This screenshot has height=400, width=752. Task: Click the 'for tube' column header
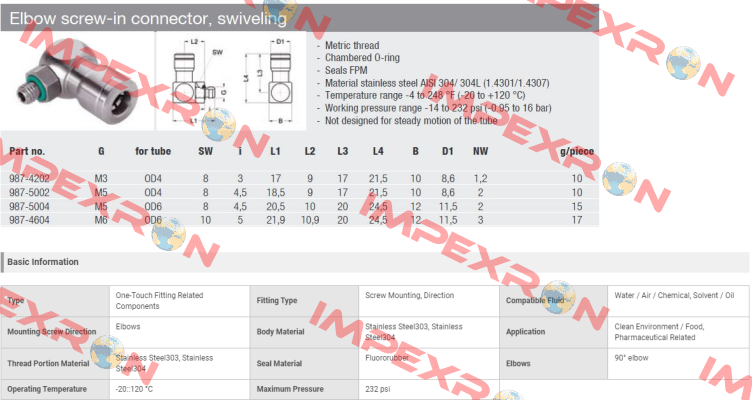[x=153, y=151]
